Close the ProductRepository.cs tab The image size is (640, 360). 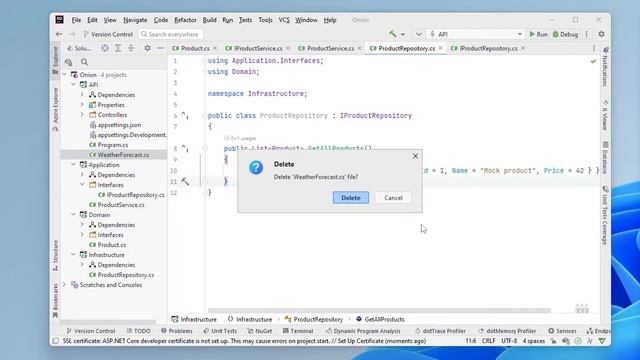(440, 48)
